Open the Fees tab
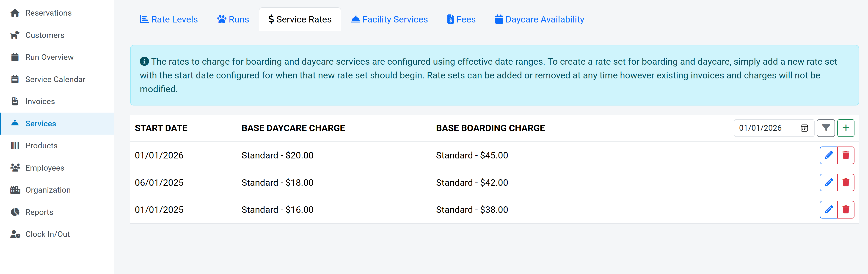Screen dimensions: 868x274 click(x=461, y=19)
